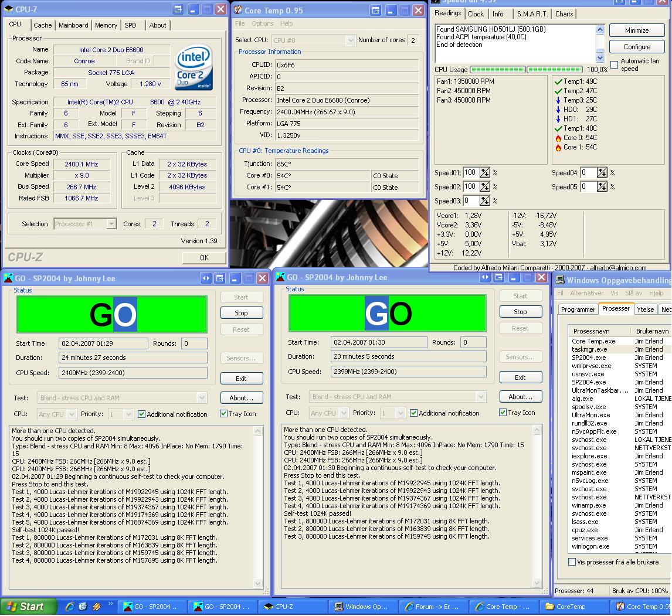Expand the quick launch chevron on taskbar
Screen dimensions: 672x616
(x=110, y=604)
